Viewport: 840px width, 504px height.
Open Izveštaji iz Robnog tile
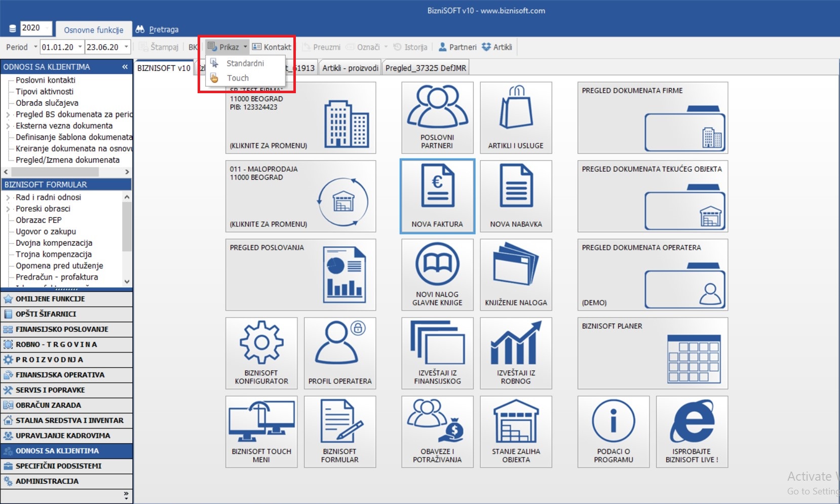[516, 353]
